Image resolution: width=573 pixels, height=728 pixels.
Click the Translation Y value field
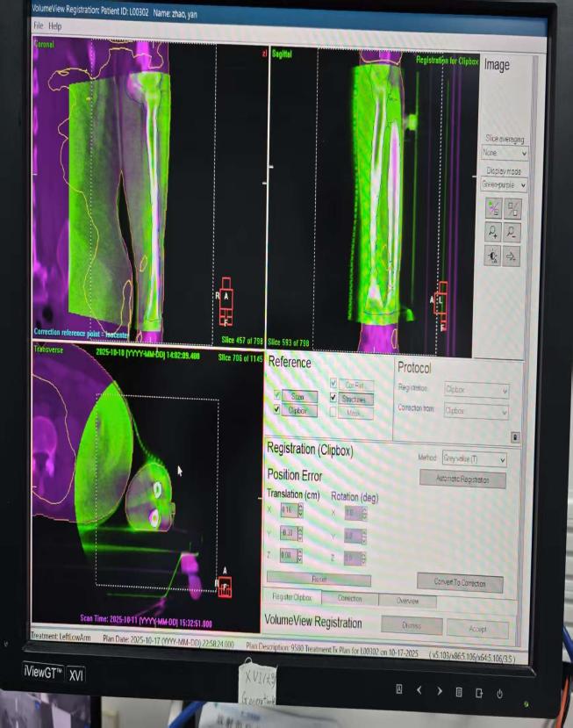point(286,533)
